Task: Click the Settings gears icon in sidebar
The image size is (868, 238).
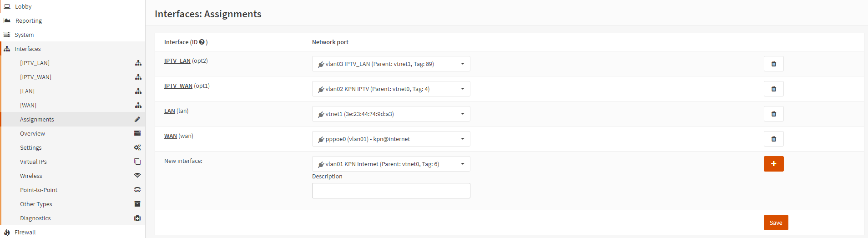Action: 137,147
